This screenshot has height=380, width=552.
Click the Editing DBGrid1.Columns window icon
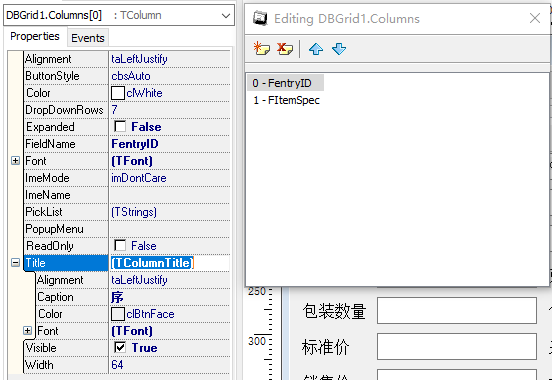click(x=260, y=18)
